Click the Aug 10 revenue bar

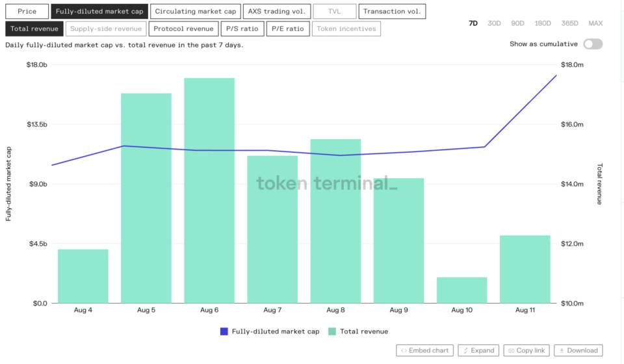click(461, 290)
